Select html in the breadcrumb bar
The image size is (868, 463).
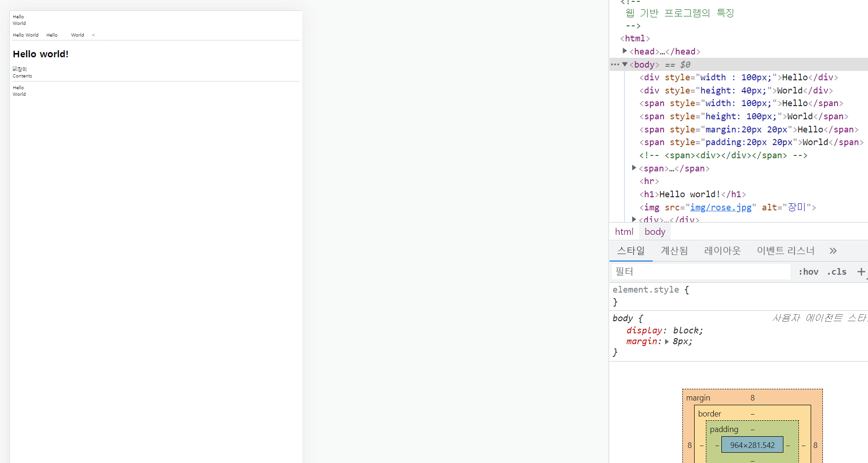pos(624,231)
